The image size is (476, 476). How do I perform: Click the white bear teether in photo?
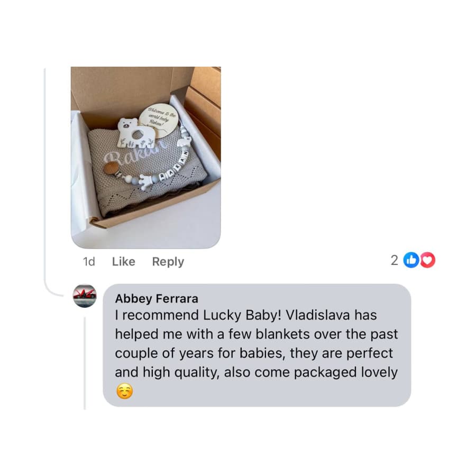[136, 133]
